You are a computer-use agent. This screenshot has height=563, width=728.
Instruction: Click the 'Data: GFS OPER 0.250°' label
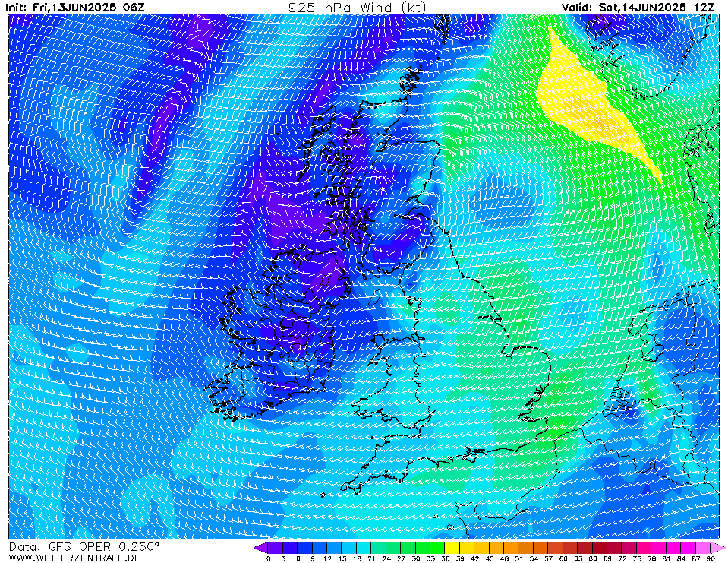click(x=84, y=547)
